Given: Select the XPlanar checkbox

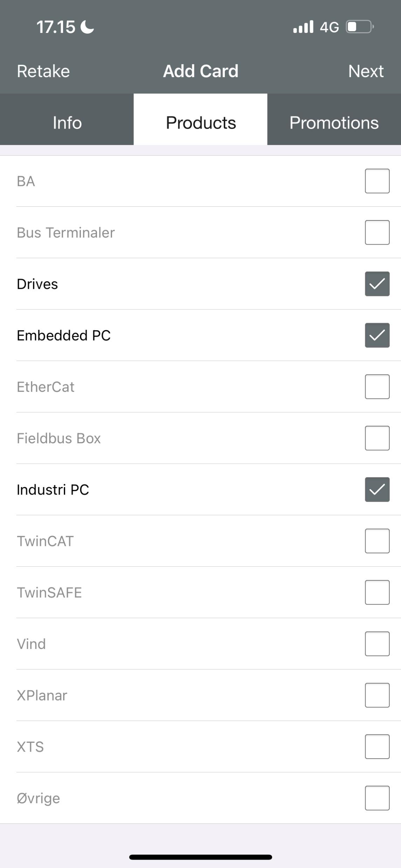Looking at the screenshot, I should 377,695.
